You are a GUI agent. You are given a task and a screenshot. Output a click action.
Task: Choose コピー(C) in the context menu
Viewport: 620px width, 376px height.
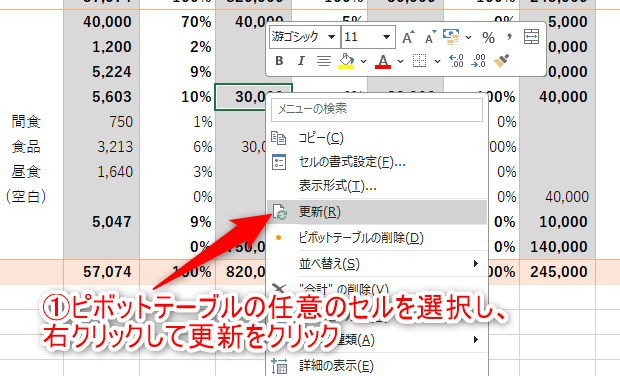click(x=377, y=138)
